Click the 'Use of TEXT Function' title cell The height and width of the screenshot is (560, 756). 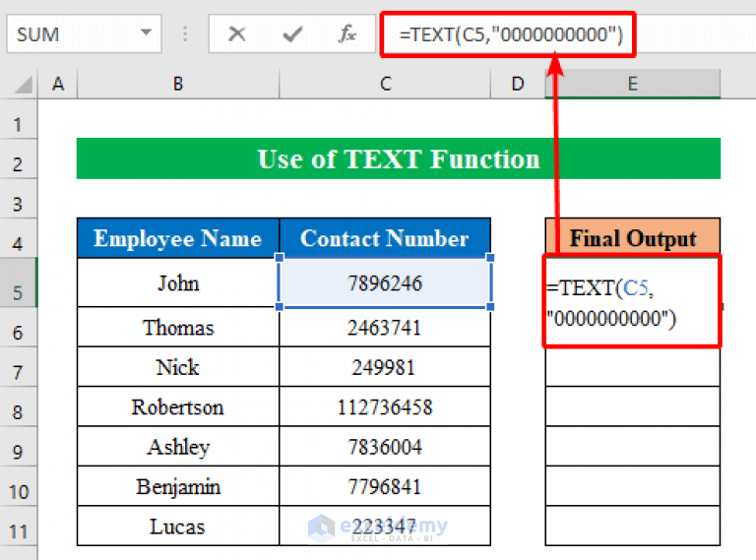pyautogui.click(x=399, y=158)
